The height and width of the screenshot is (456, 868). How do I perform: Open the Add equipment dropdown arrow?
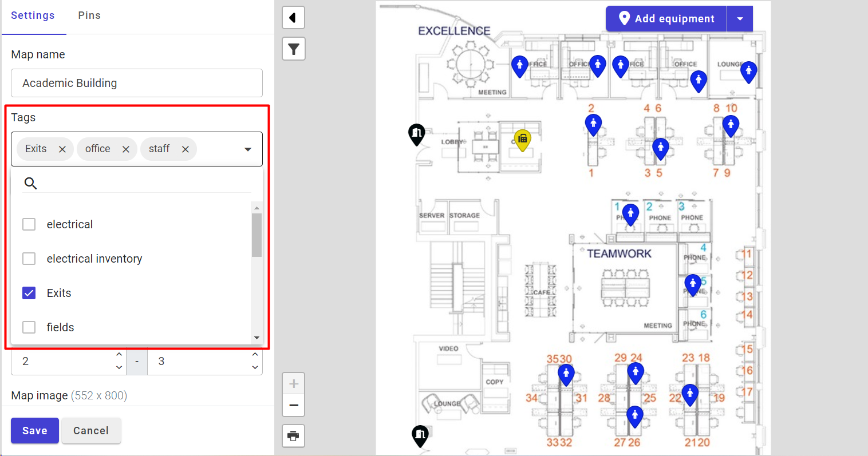[x=740, y=19]
